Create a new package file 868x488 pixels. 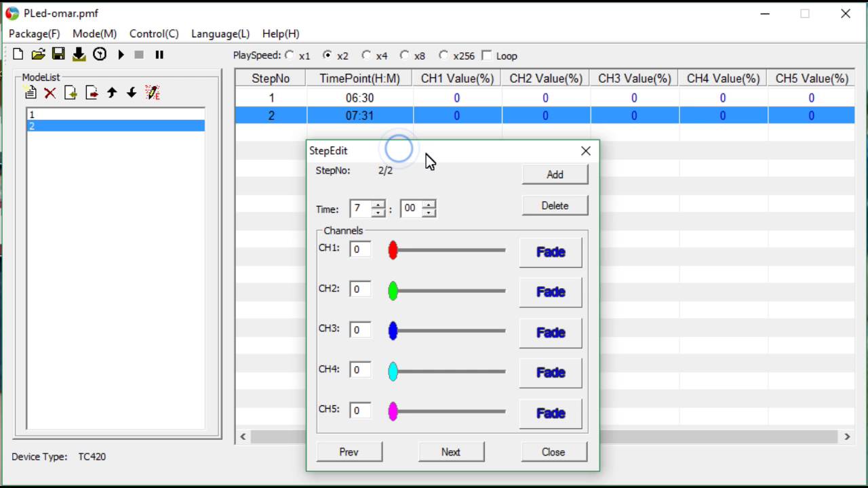click(x=18, y=54)
